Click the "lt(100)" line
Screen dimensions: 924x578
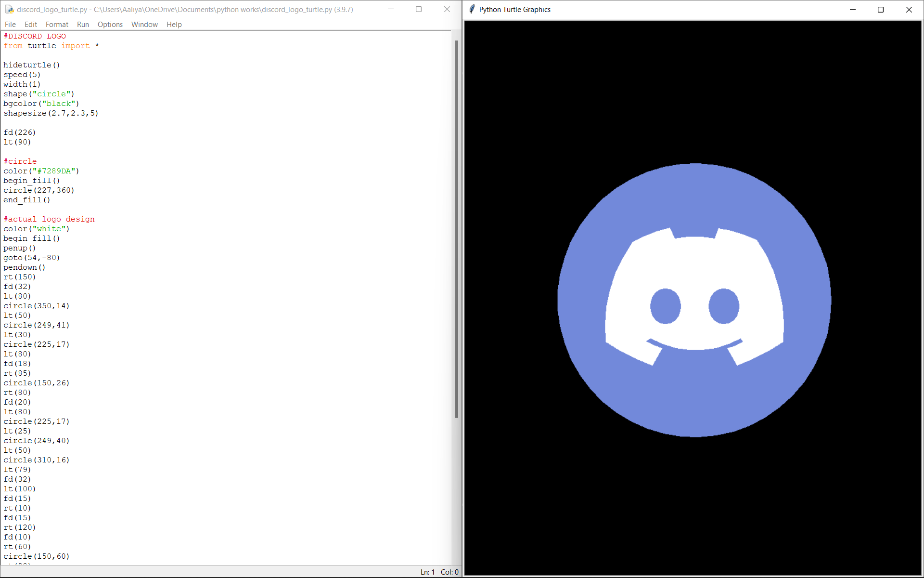[x=20, y=489]
